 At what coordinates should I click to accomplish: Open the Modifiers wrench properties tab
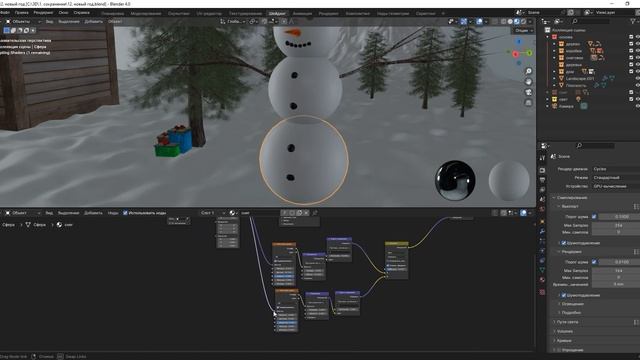click(x=542, y=231)
